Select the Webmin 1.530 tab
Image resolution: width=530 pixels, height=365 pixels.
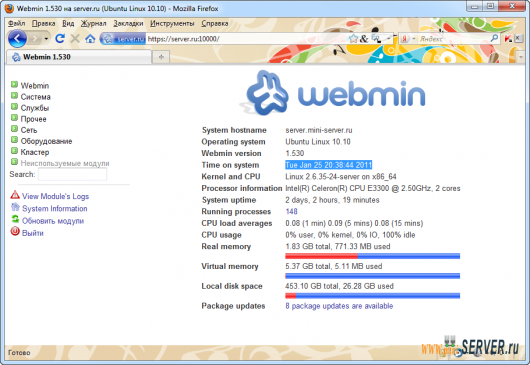point(79,57)
